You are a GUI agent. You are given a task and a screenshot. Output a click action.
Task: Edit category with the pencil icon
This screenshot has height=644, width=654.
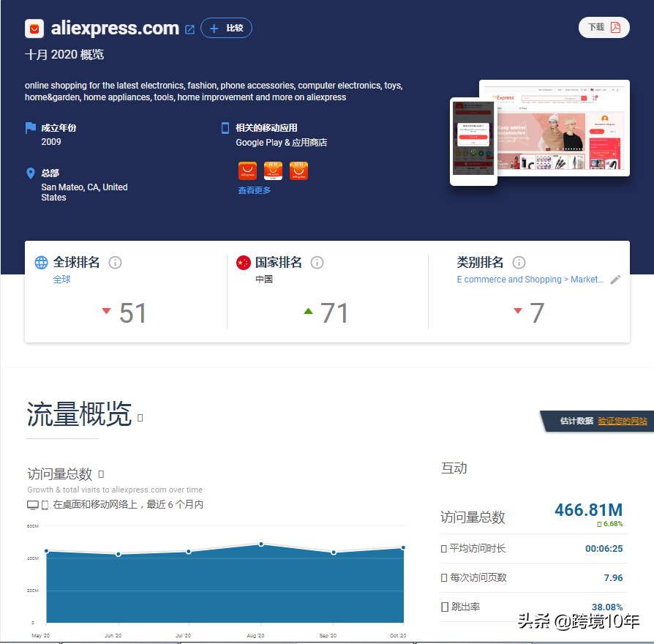tap(615, 280)
